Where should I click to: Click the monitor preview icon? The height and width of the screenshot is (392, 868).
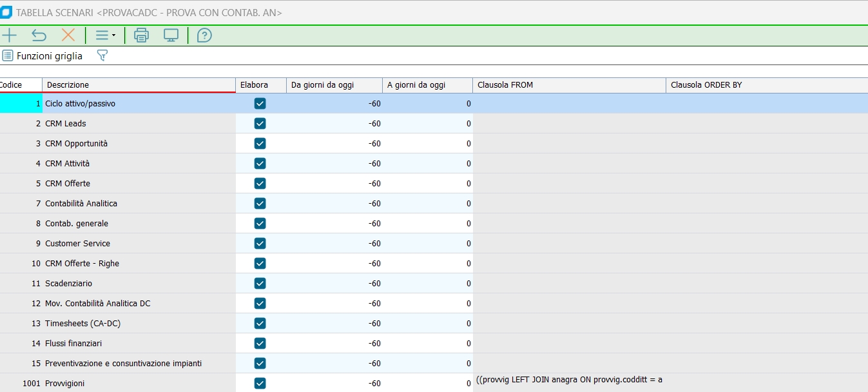pyautogui.click(x=171, y=35)
